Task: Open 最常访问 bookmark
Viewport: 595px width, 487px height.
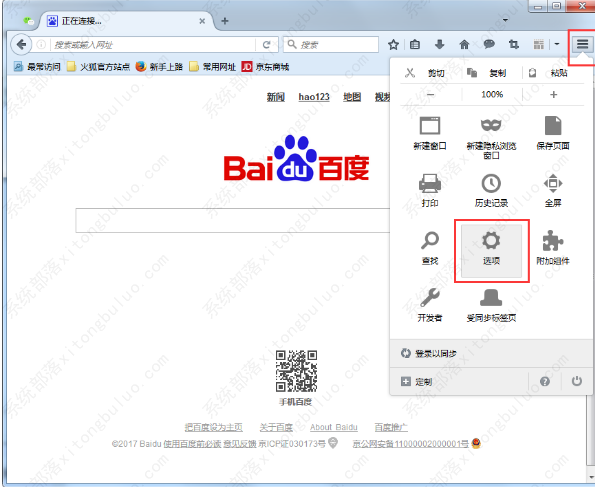Action: coord(37,67)
